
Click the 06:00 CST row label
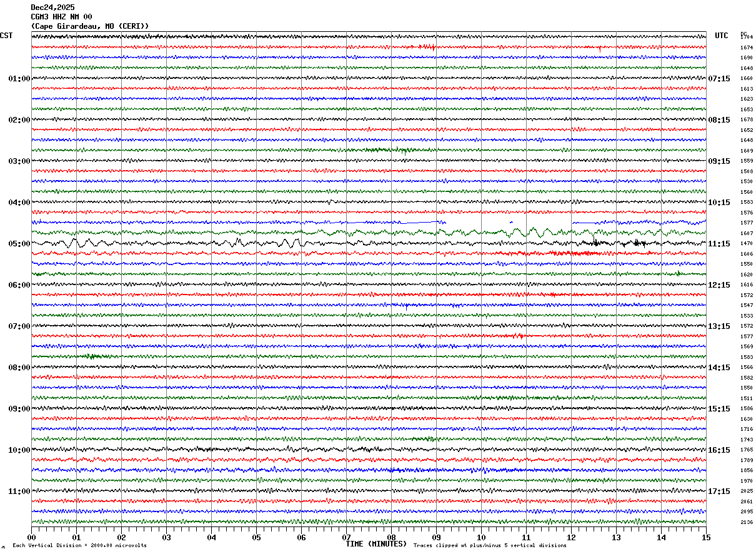click(19, 285)
